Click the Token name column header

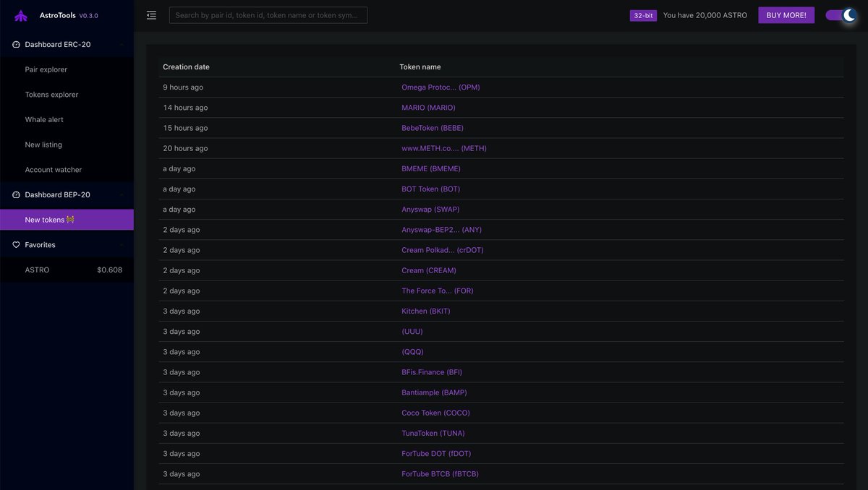point(420,66)
